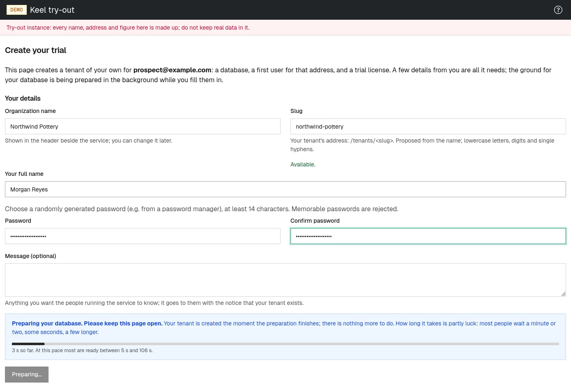571x392 pixels.
Task: Click the database preparation progress bar
Action: 285,344
